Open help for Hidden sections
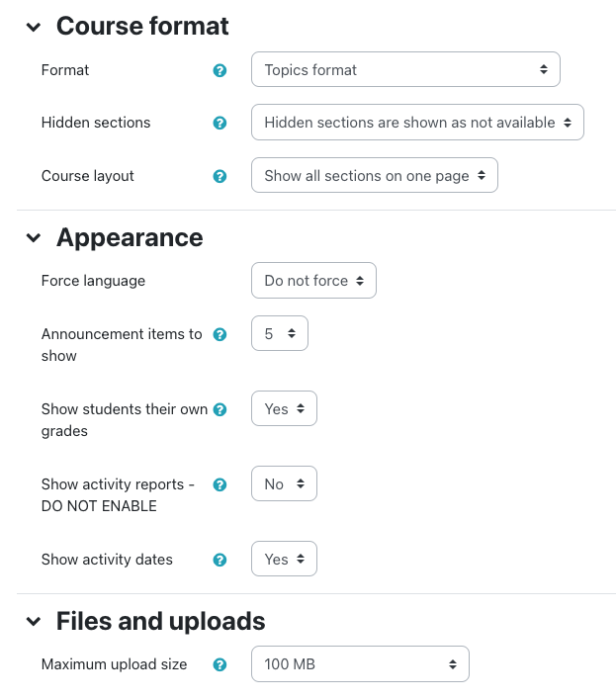The image size is (616, 699). (x=220, y=124)
